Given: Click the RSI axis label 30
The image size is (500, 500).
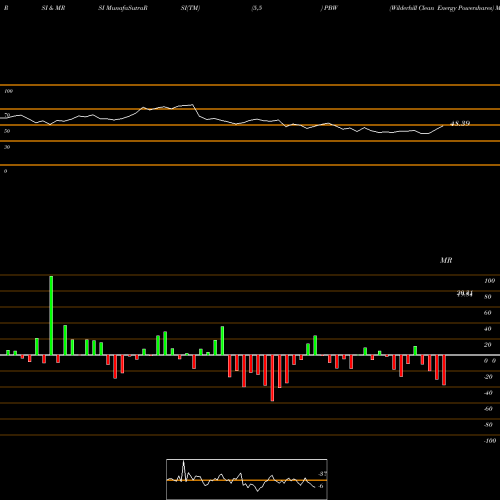Looking at the screenshot, I should click(7, 147).
